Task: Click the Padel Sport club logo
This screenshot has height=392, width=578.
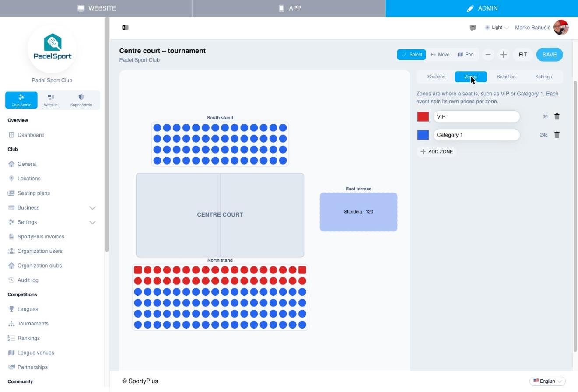Action: (x=52, y=49)
